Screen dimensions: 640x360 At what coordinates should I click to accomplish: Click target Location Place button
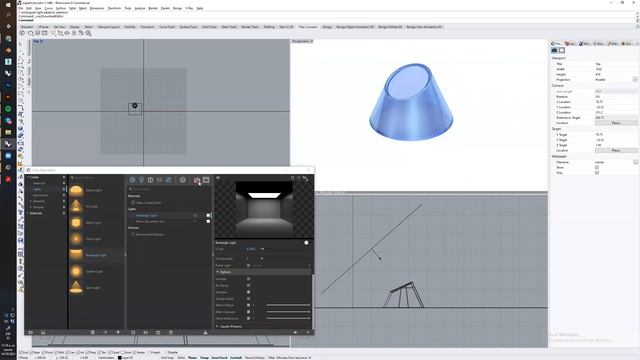point(616,151)
